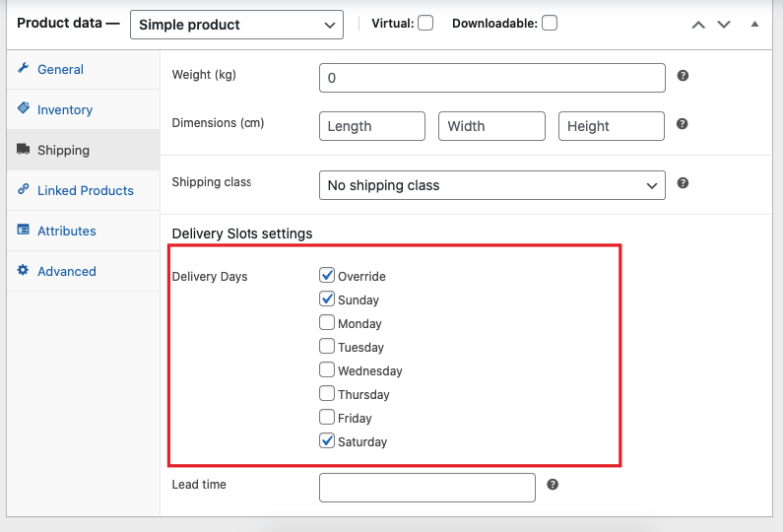
Task: Check the Tuesday checkbox
Action: tap(327, 346)
